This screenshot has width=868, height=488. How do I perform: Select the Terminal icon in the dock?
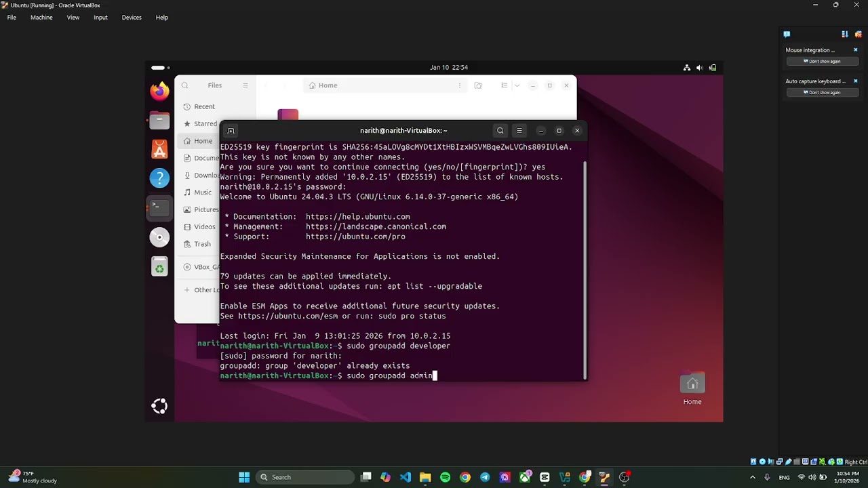pos(159,207)
